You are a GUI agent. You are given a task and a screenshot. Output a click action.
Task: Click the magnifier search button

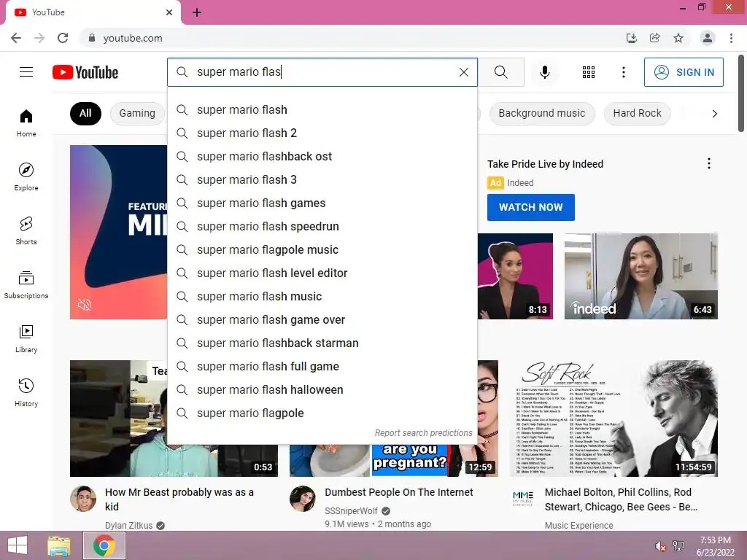(x=500, y=72)
